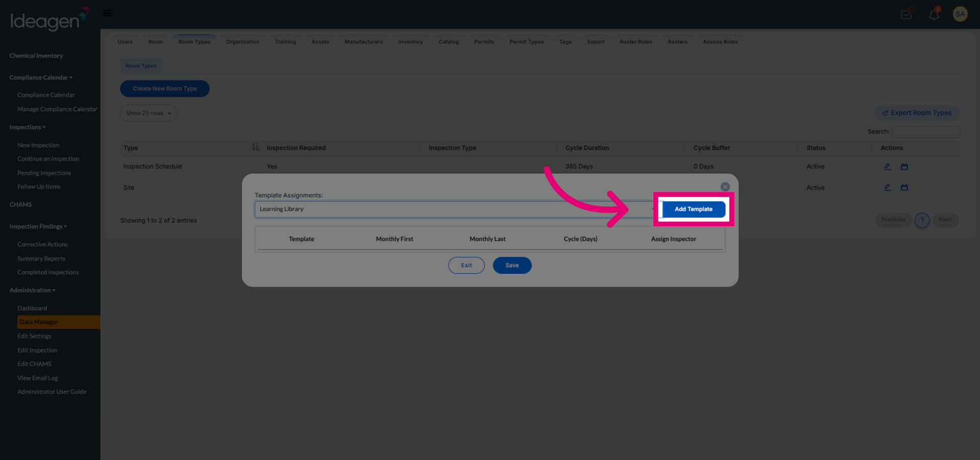Open the Show 25 rows dropdown
This screenshot has width=980, height=460.
[149, 113]
